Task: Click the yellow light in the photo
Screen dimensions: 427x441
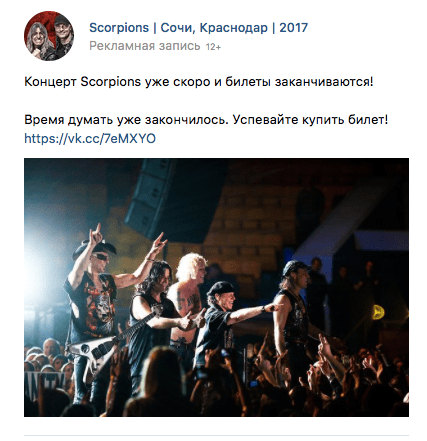Action: pos(378,312)
